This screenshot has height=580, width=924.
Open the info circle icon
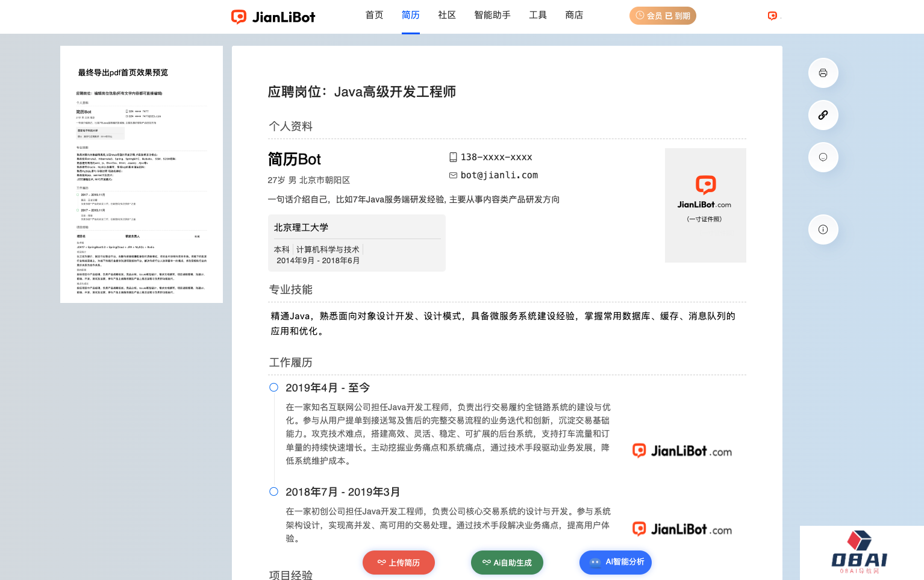point(823,229)
